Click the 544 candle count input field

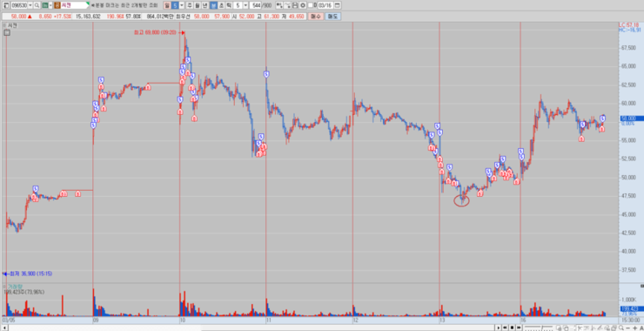(x=256, y=5)
